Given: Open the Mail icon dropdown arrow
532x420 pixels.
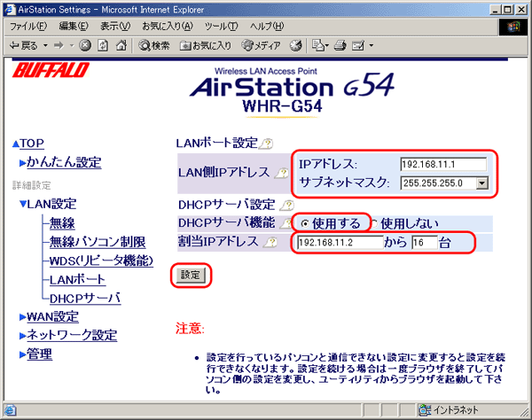Looking at the screenshot, I should click(327, 45).
